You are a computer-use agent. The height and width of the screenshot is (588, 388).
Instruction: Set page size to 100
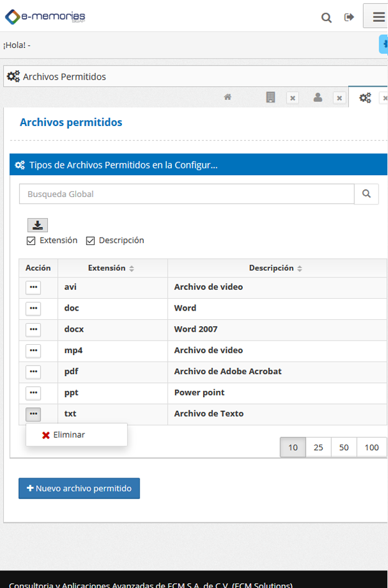[372, 447]
